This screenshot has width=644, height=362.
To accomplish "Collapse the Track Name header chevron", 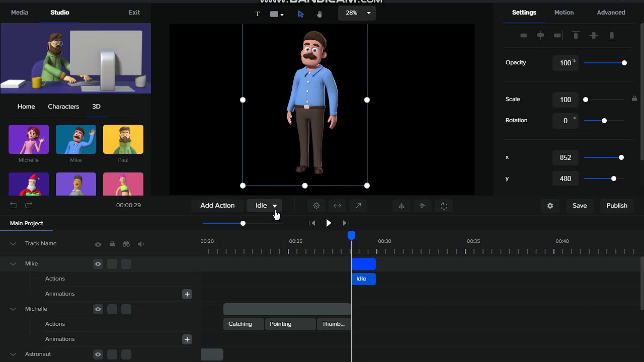I will pos(13,244).
